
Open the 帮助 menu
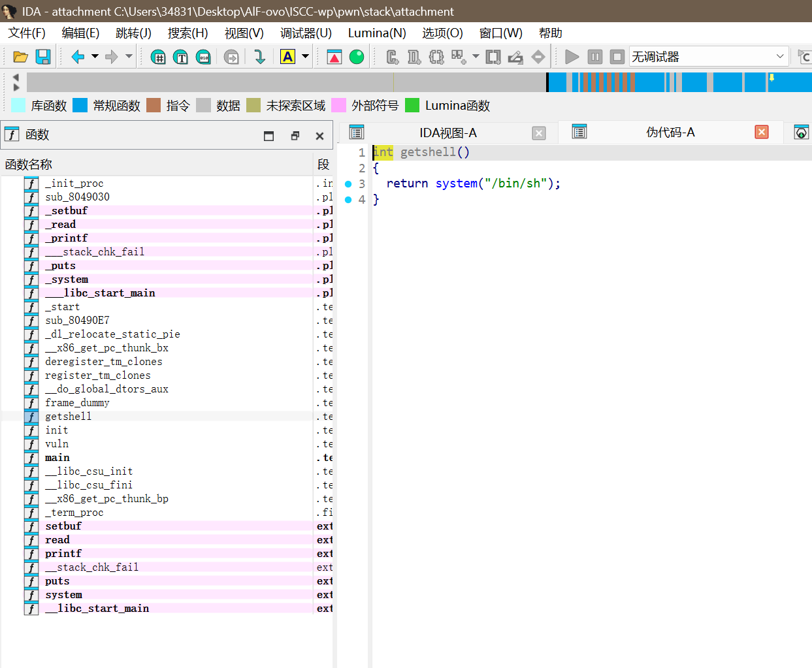[x=550, y=33]
